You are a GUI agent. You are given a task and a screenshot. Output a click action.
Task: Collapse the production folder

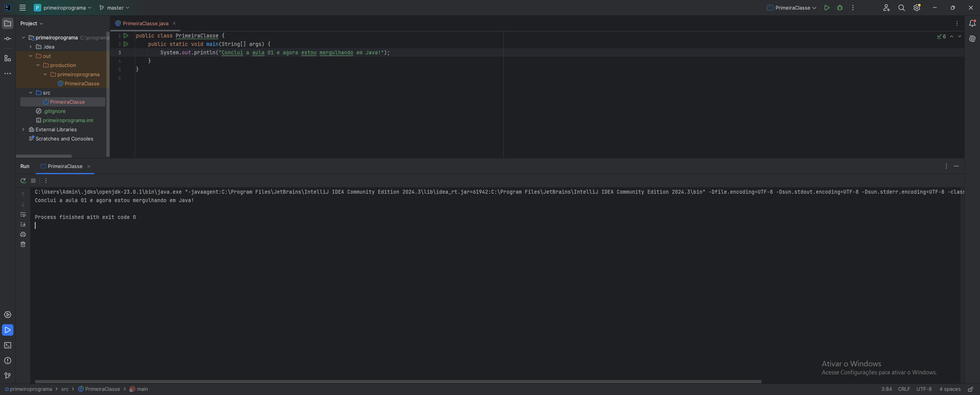[38, 65]
